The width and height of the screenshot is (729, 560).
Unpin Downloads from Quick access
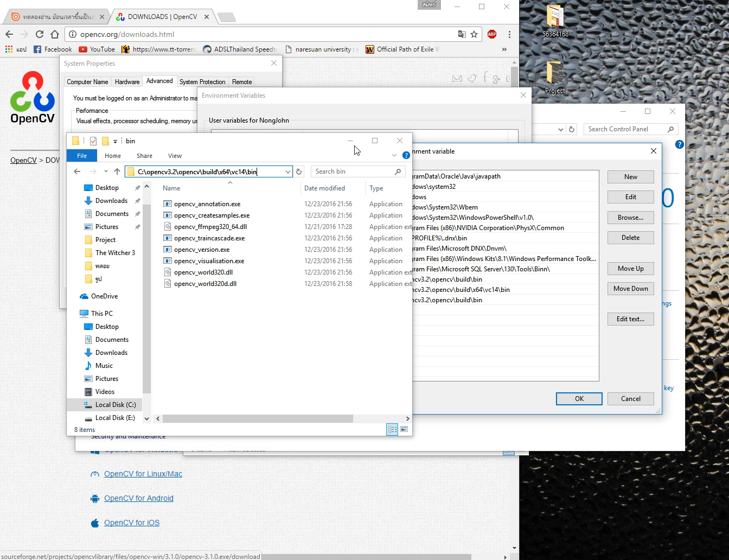(138, 201)
